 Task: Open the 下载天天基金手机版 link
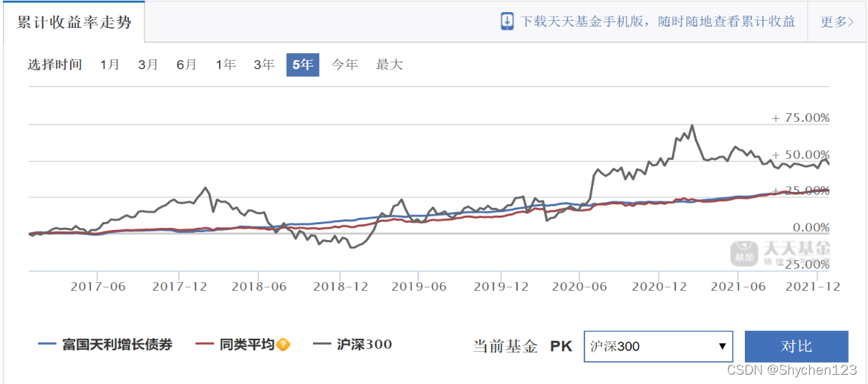click(x=657, y=21)
